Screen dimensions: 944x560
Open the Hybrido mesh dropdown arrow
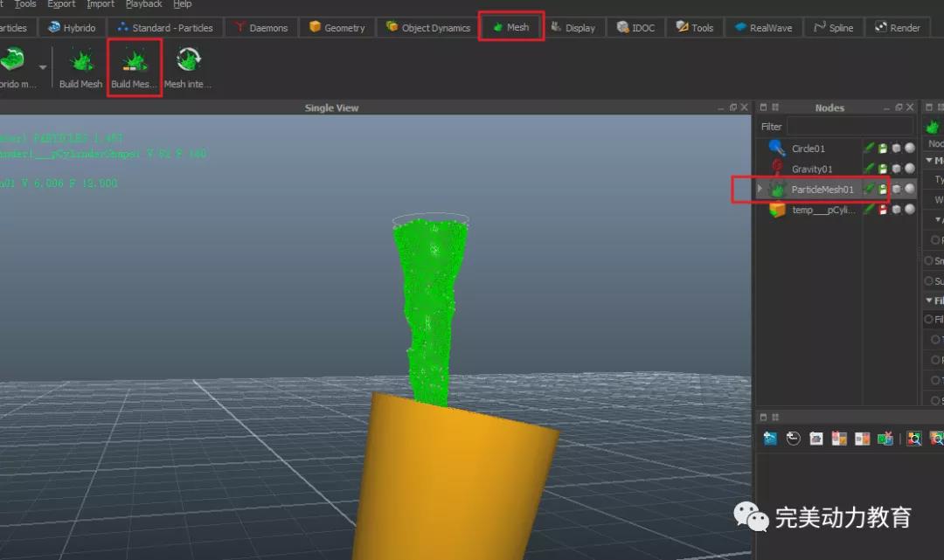coord(43,67)
